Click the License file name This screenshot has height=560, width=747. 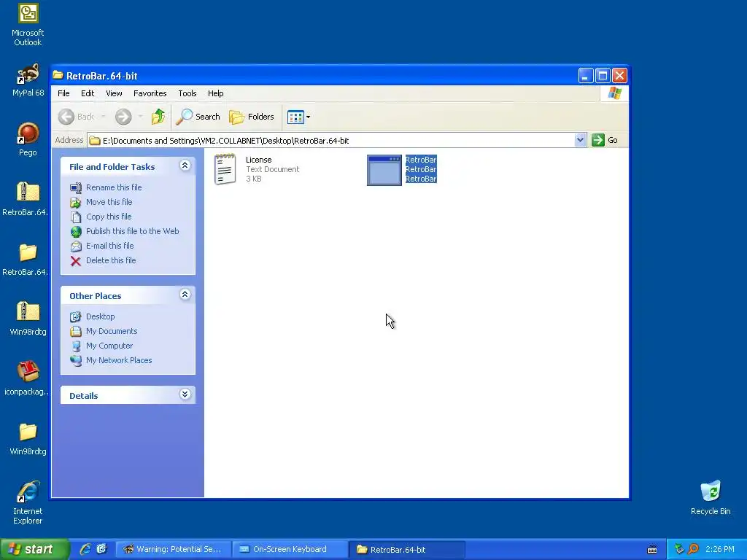(259, 160)
